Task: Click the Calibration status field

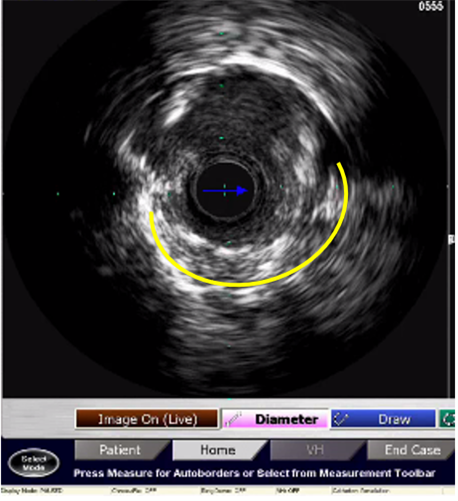Action: (360, 491)
